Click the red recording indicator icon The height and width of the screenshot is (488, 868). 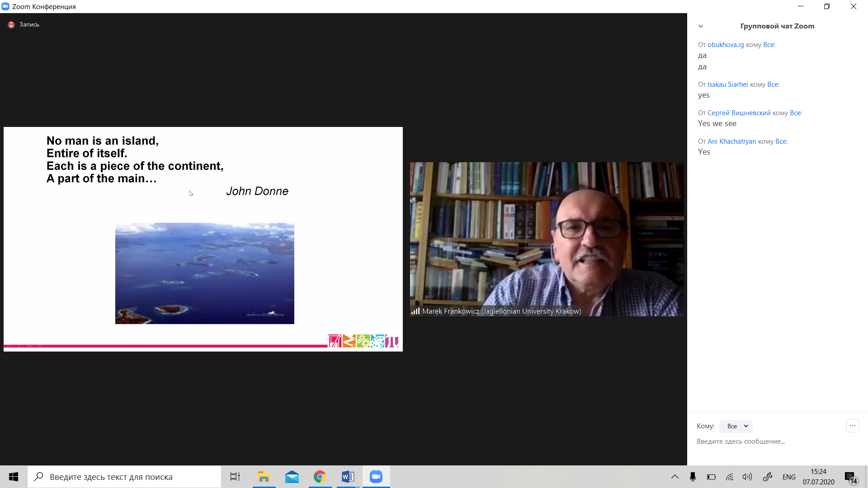point(11,25)
